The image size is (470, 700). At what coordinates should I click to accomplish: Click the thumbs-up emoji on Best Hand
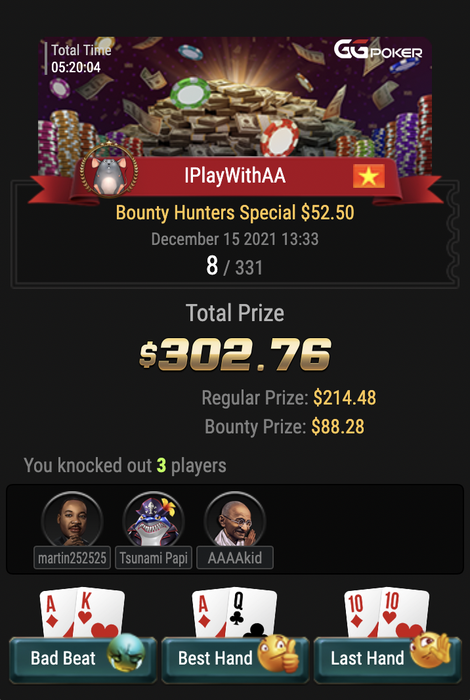pos(279,653)
